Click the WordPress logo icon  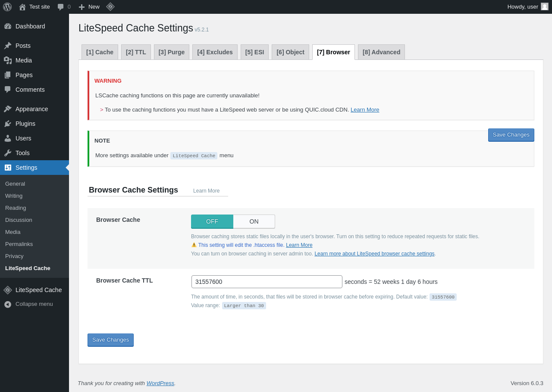tap(7, 7)
